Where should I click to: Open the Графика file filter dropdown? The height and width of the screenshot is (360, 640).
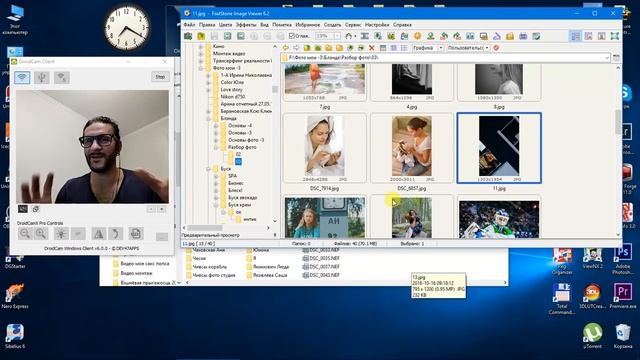[440, 48]
